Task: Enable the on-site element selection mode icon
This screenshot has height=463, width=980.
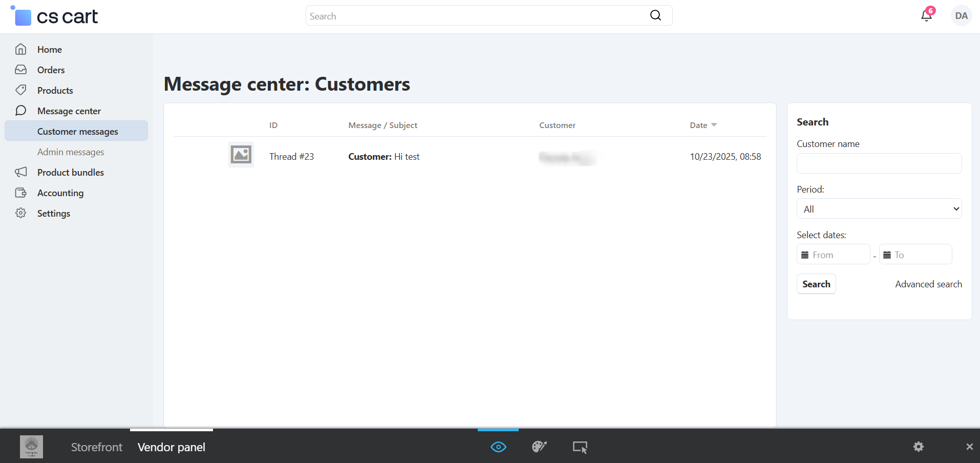Action: [x=580, y=447]
